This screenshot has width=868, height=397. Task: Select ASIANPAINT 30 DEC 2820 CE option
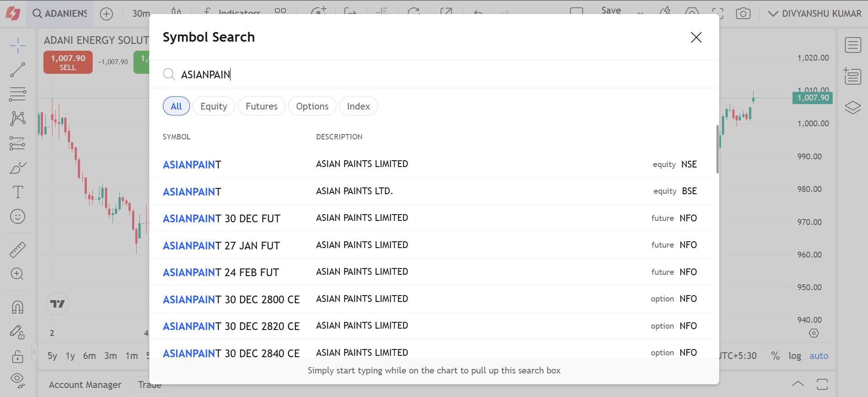pyautogui.click(x=433, y=326)
